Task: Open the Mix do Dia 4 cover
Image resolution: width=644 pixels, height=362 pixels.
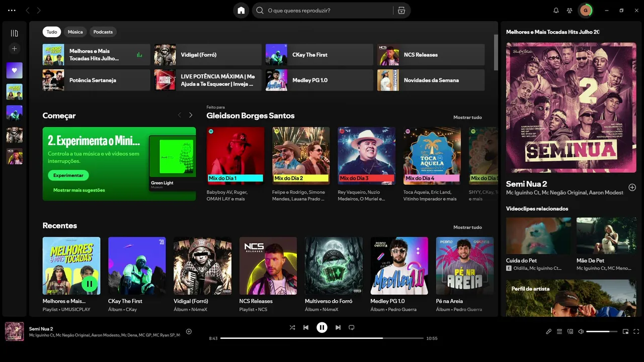Action: [432, 156]
